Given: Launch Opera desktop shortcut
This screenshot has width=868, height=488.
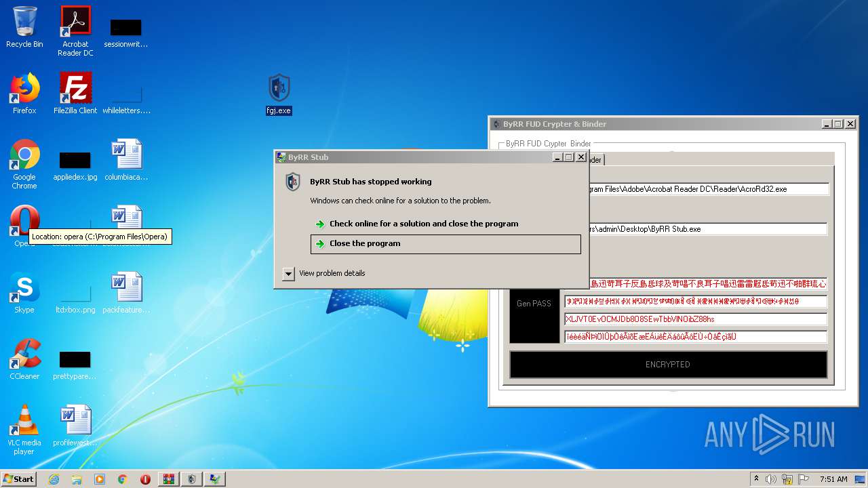Looking at the screenshot, I should coord(24,226).
